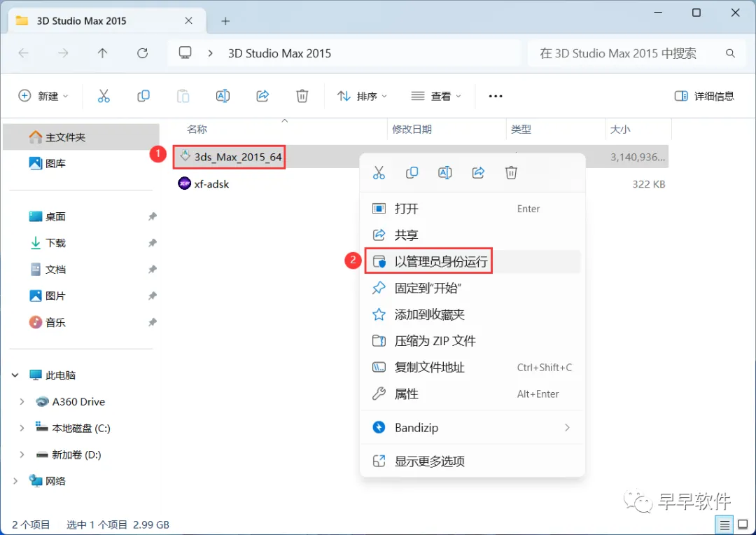Click the Paste icon in the toolbar
The height and width of the screenshot is (535, 756).
point(183,96)
